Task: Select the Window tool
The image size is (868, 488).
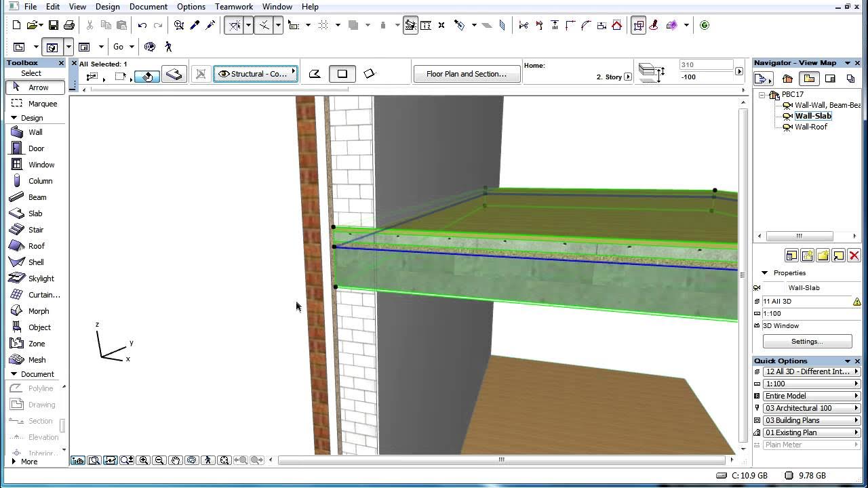Action: click(x=36, y=165)
